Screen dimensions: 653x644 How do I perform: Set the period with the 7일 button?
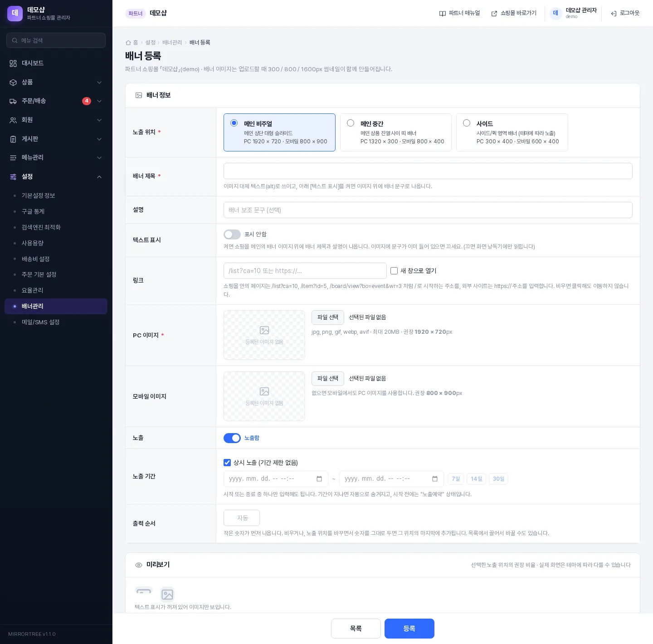click(456, 479)
